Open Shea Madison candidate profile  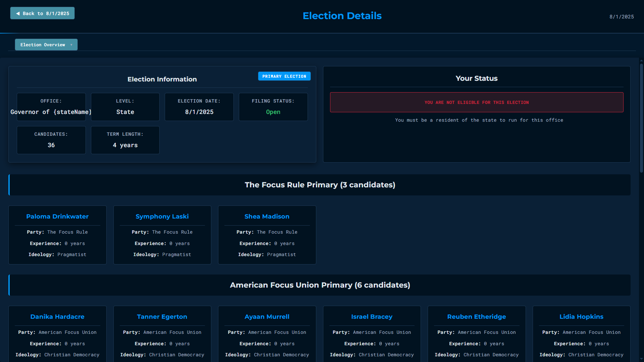click(267, 217)
